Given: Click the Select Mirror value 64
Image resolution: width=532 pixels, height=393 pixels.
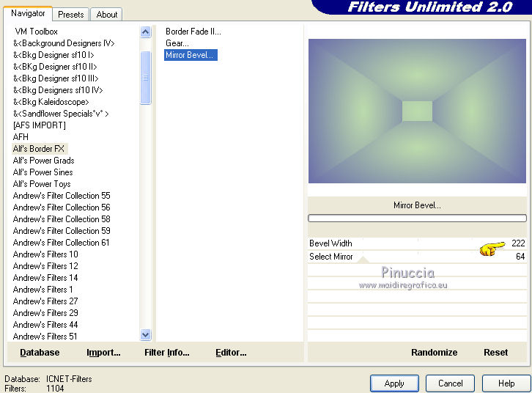Looking at the screenshot, I should click(520, 257).
